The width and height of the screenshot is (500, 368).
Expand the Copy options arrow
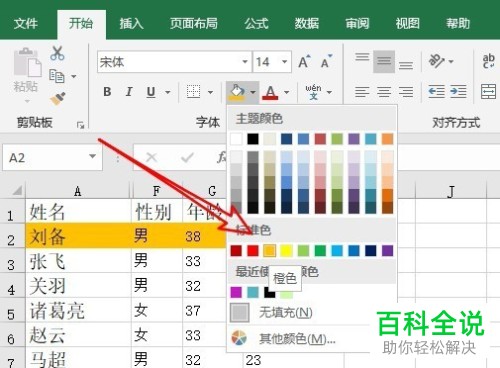coord(74,76)
